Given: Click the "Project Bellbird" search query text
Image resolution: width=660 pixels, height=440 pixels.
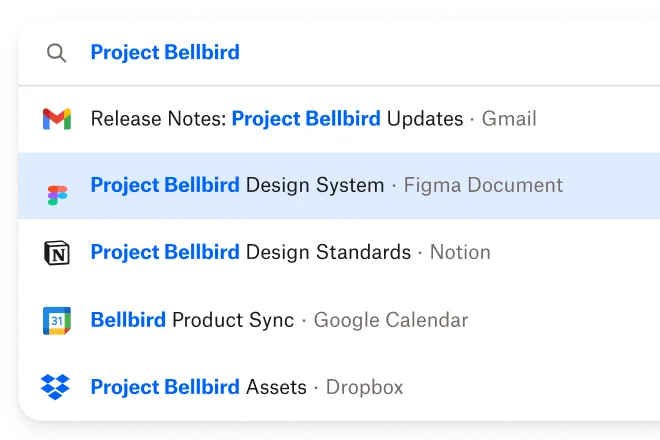Looking at the screenshot, I should pos(165,52).
